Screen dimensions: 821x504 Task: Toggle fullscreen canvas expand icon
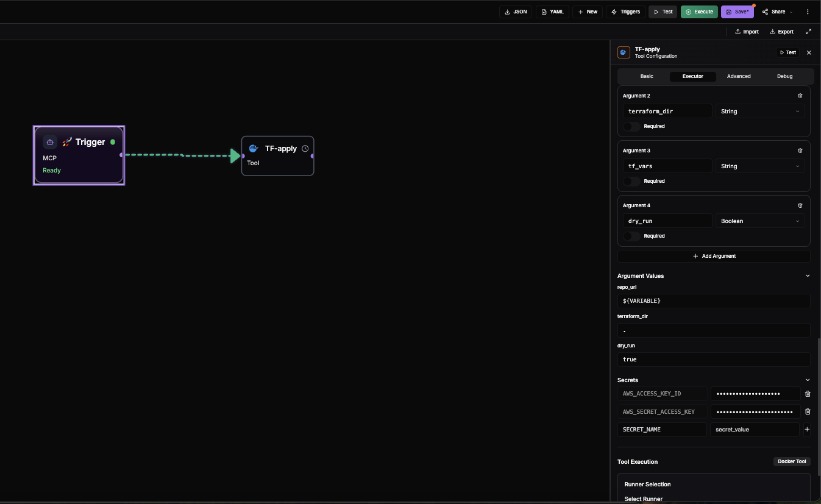(x=809, y=32)
